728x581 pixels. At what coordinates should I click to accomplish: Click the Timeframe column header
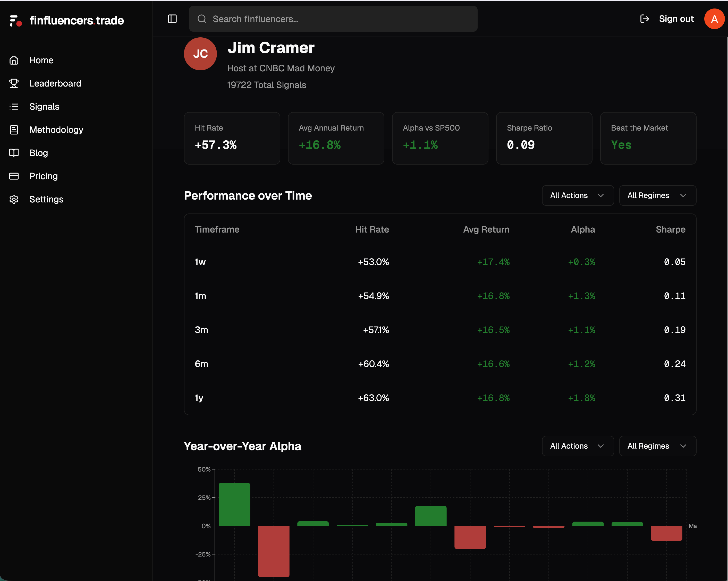pyautogui.click(x=217, y=229)
